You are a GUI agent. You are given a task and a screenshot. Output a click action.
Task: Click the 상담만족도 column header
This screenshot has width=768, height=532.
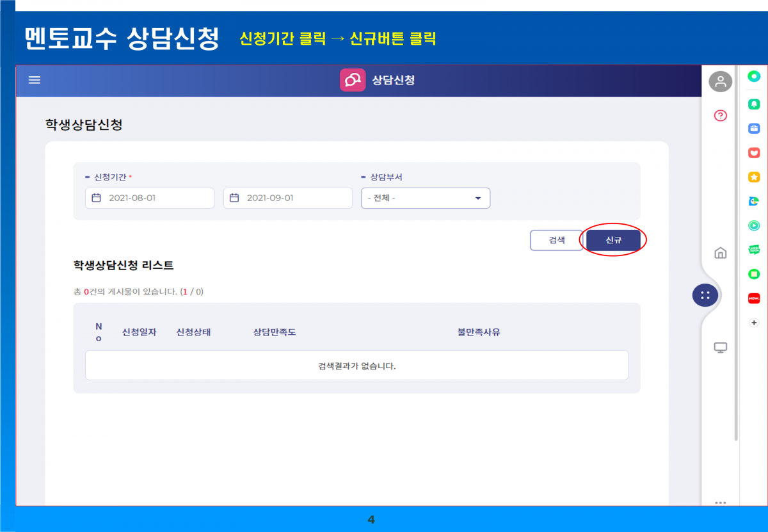coord(275,332)
